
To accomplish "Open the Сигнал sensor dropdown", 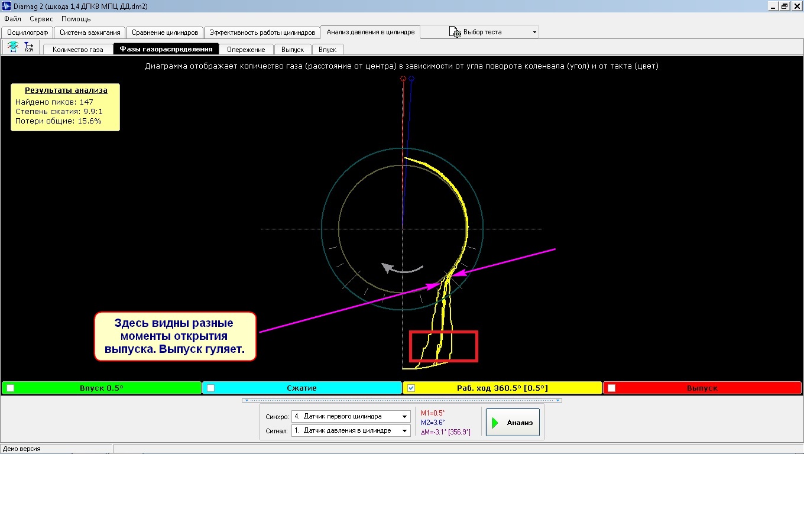I will tap(404, 431).
